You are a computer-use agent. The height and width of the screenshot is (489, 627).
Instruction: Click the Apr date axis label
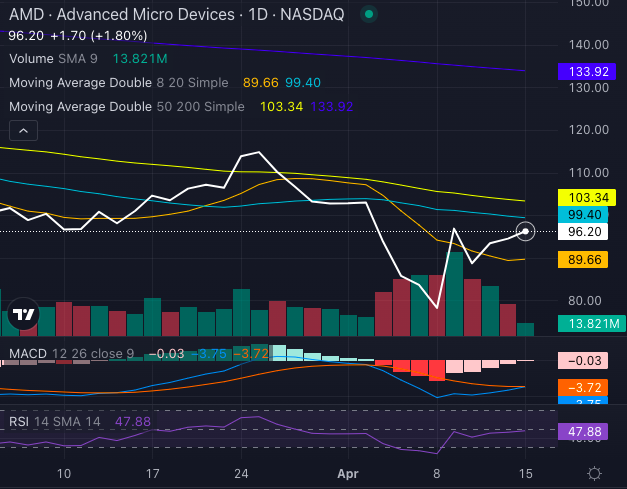(x=348, y=474)
